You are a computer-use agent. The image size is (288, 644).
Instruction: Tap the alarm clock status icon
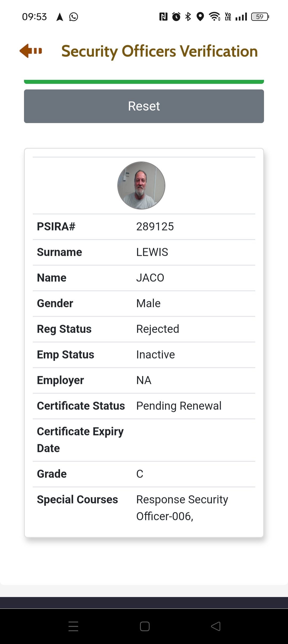[x=176, y=17]
